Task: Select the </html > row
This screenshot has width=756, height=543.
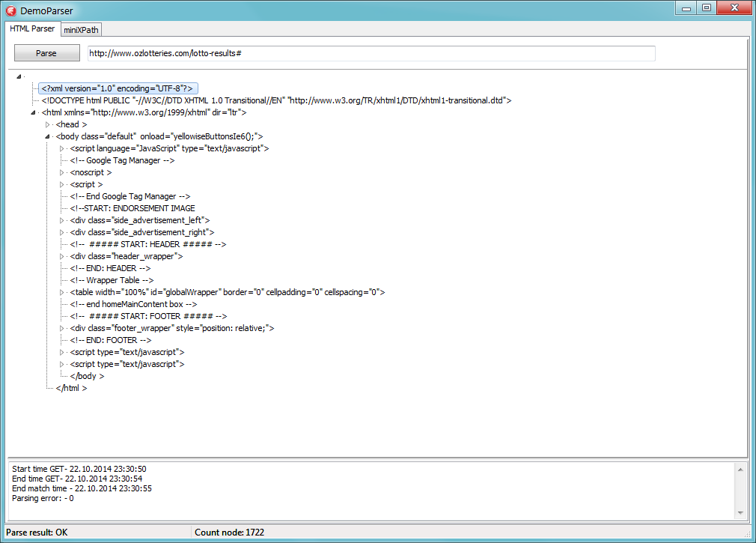Action: pyautogui.click(x=71, y=388)
